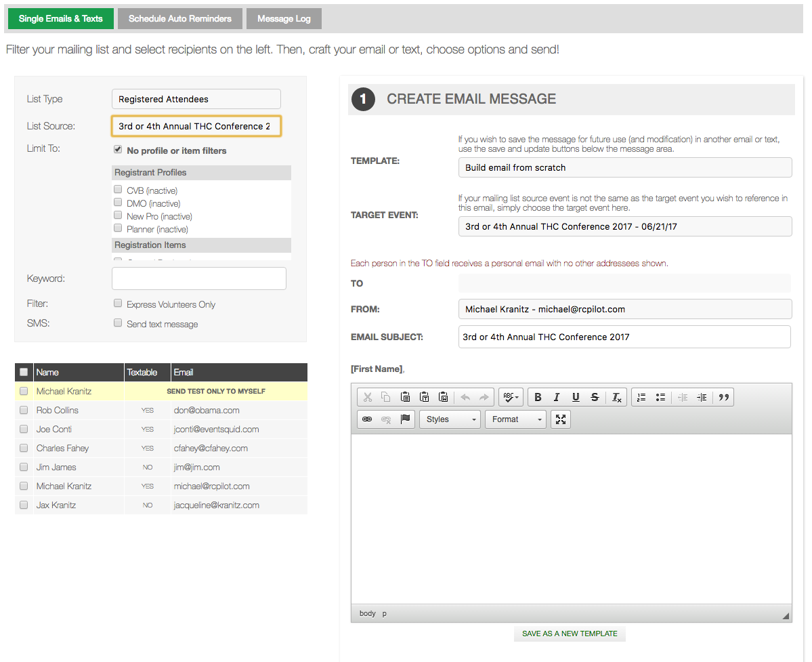
Task: Uncheck No profile or item filters
Action: (x=118, y=150)
